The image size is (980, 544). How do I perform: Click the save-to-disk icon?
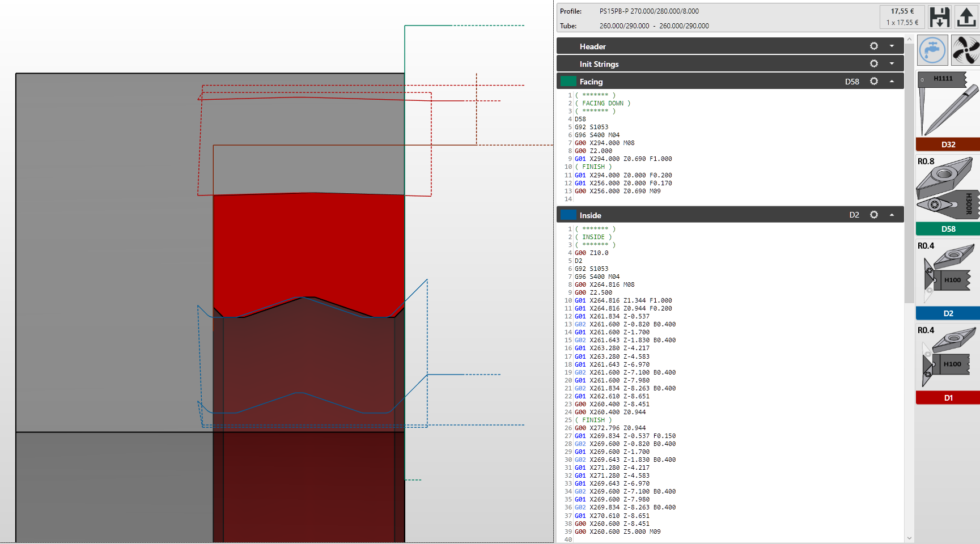[x=939, y=16]
